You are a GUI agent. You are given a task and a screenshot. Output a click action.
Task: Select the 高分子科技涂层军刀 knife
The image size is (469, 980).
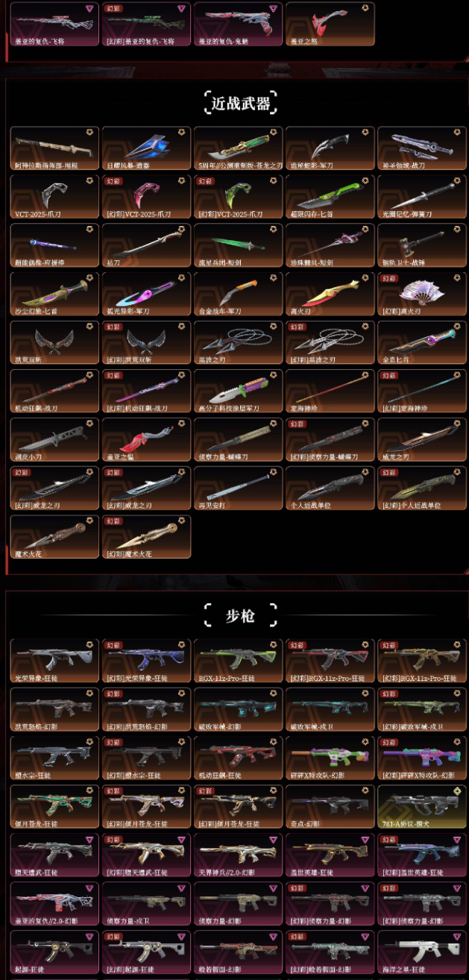238,391
